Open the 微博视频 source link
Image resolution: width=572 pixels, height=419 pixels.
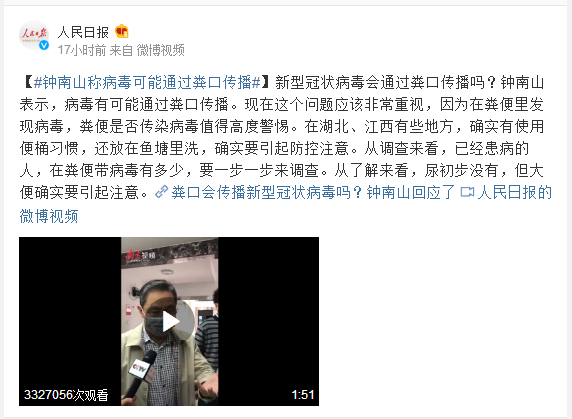click(x=161, y=50)
